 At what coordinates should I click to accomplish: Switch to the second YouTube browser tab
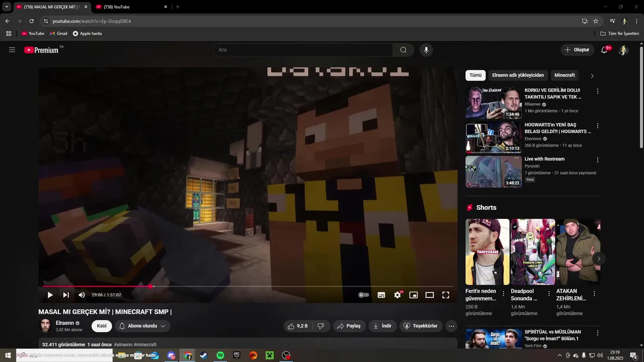[x=132, y=7]
